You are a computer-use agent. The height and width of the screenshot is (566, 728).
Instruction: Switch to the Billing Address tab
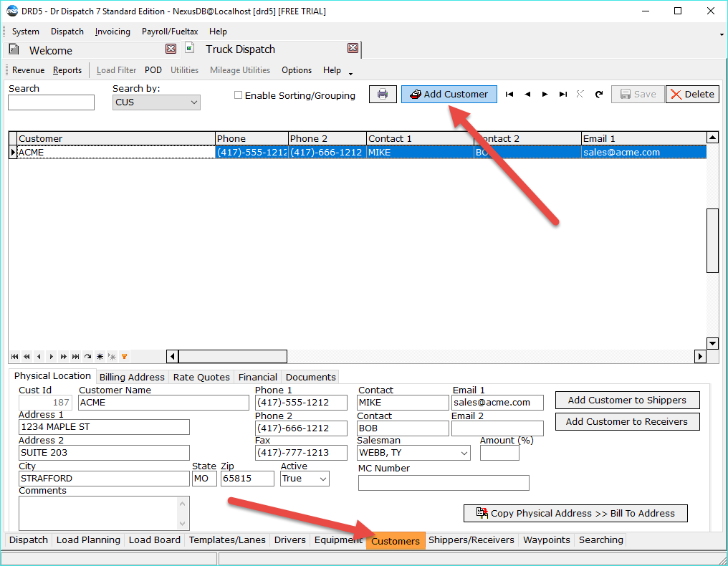132,377
